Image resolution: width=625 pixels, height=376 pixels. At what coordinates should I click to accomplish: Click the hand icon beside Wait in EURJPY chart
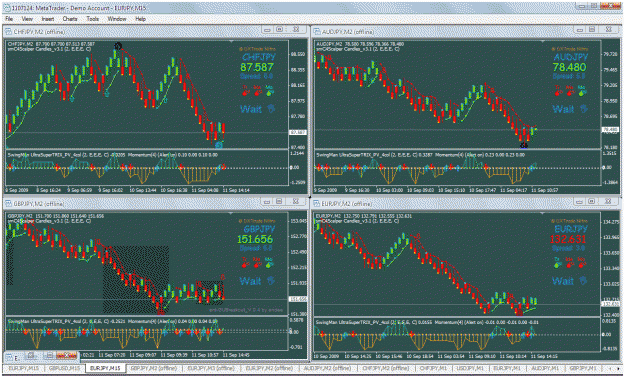[x=583, y=281]
